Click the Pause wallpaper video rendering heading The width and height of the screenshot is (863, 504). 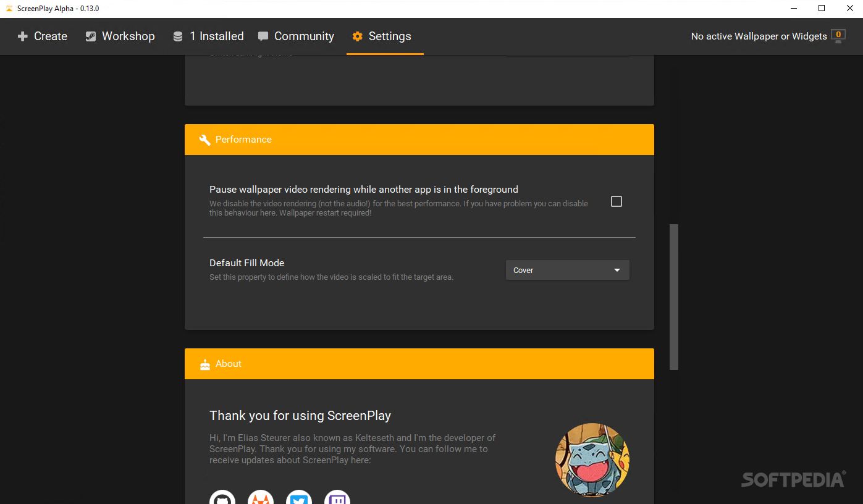(364, 190)
